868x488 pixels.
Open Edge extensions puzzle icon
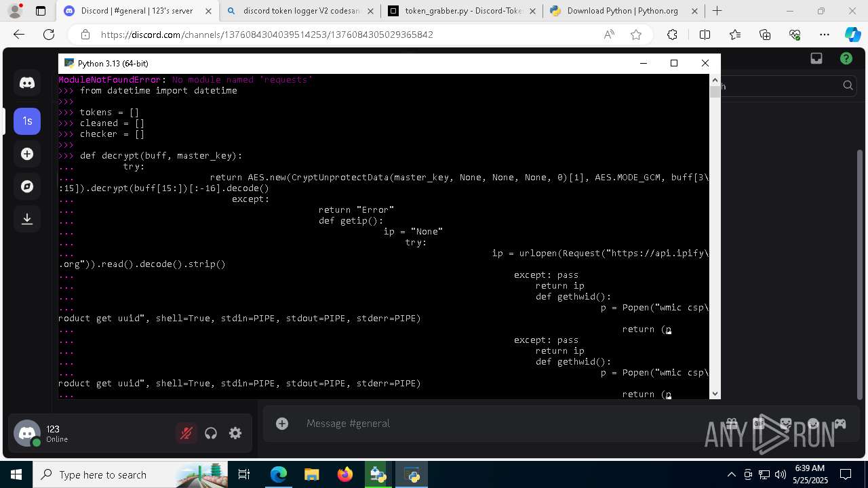pyautogui.click(x=672, y=35)
